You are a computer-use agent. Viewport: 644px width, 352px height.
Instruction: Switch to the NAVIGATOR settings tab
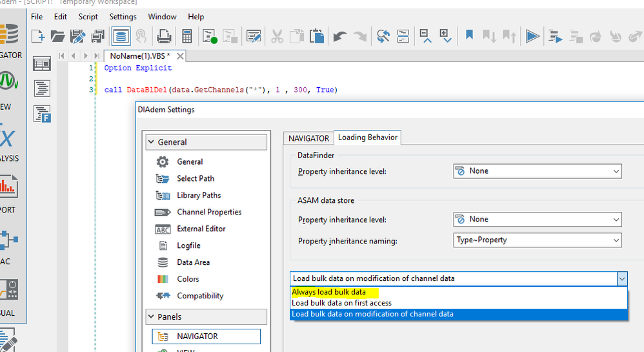click(308, 138)
